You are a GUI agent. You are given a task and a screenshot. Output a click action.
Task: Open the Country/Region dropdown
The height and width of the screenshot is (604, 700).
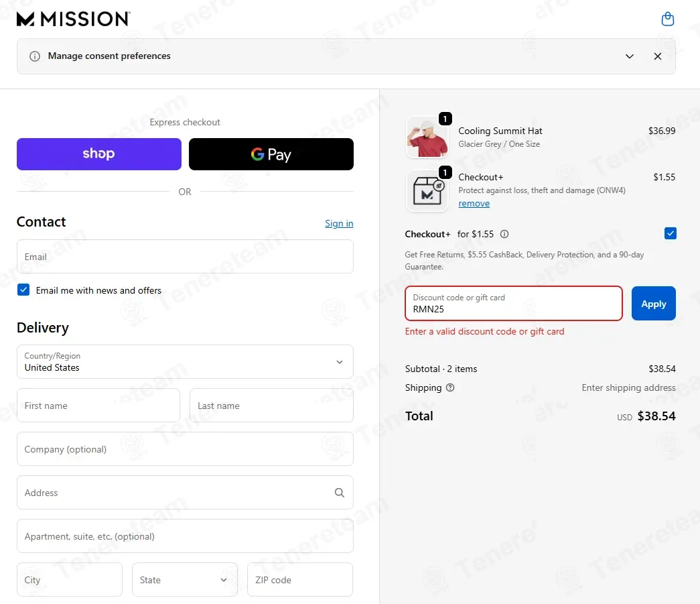click(185, 362)
